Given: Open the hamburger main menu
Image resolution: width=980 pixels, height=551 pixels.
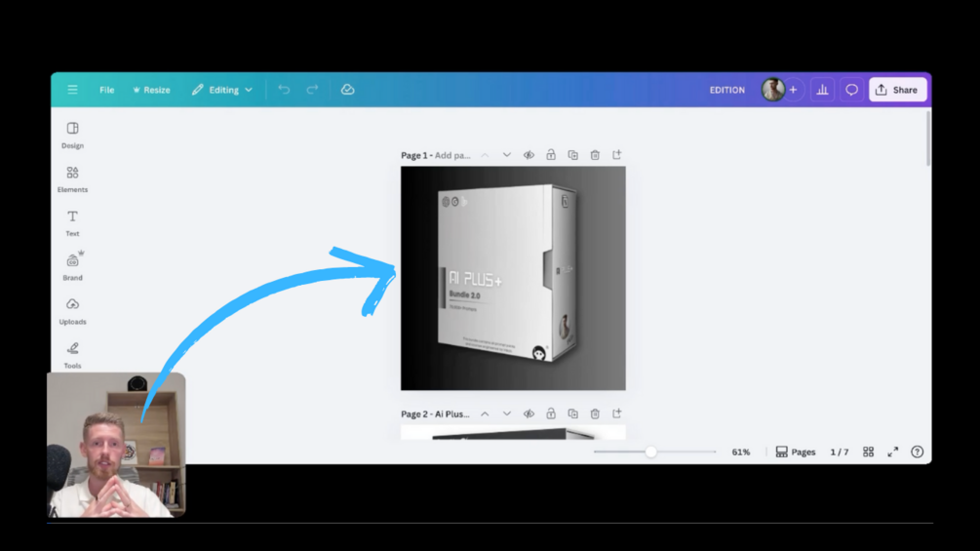Looking at the screenshot, I should (x=72, y=90).
